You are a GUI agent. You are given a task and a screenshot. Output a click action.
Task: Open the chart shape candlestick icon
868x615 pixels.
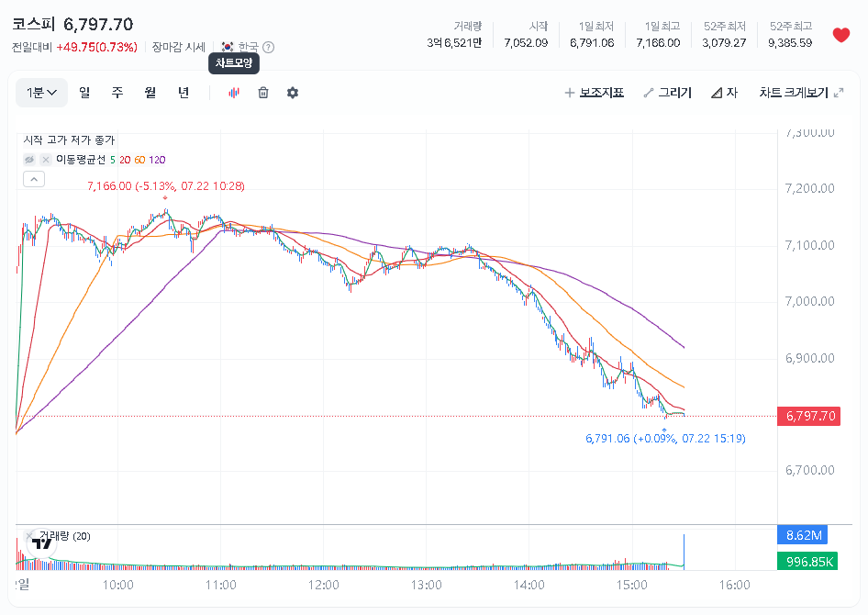(x=234, y=93)
